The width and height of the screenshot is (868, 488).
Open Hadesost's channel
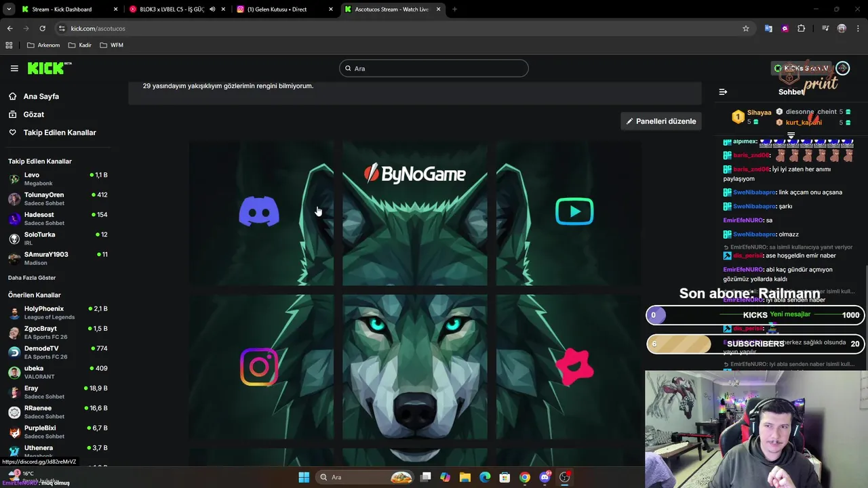58,218
